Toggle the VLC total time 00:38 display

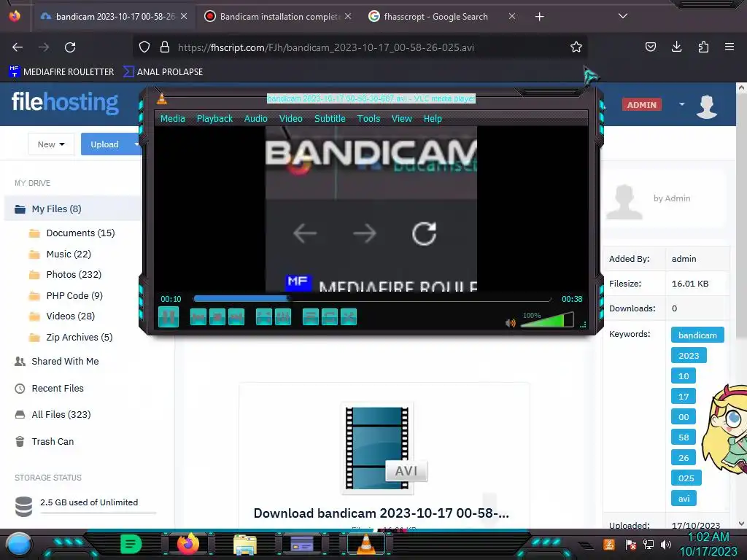(x=572, y=299)
